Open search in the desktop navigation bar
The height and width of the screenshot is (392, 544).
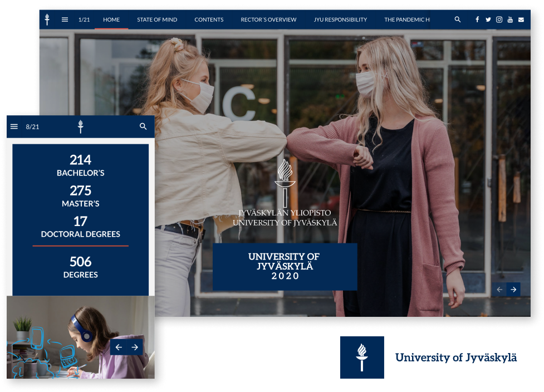(x=458, y=19)
